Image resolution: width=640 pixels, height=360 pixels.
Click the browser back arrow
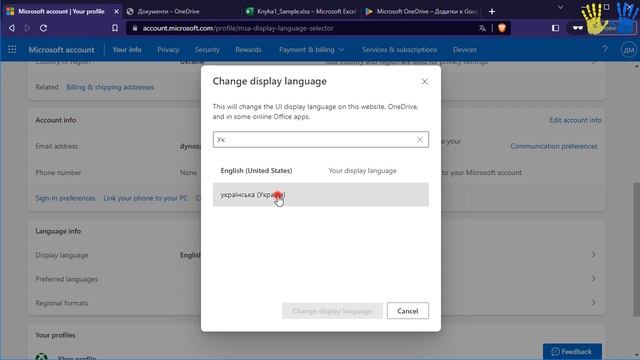[11, 28]
